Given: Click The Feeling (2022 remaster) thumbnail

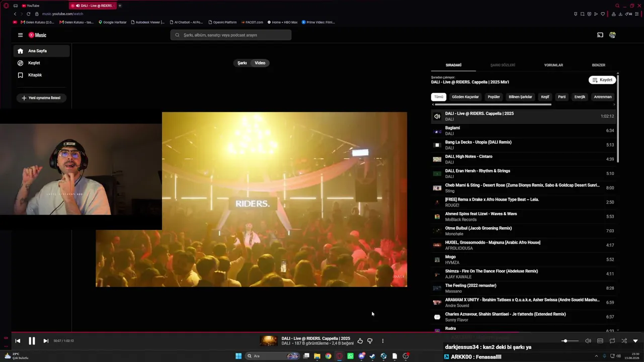Looking at the screenshot, I should pyautogui.click(x=437, y=288).
